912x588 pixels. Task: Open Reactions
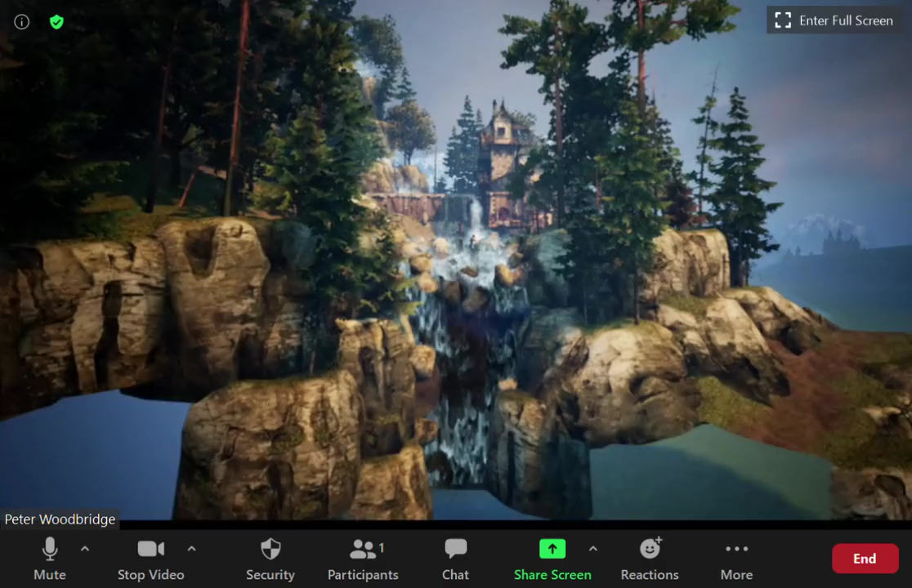point(650,559)
